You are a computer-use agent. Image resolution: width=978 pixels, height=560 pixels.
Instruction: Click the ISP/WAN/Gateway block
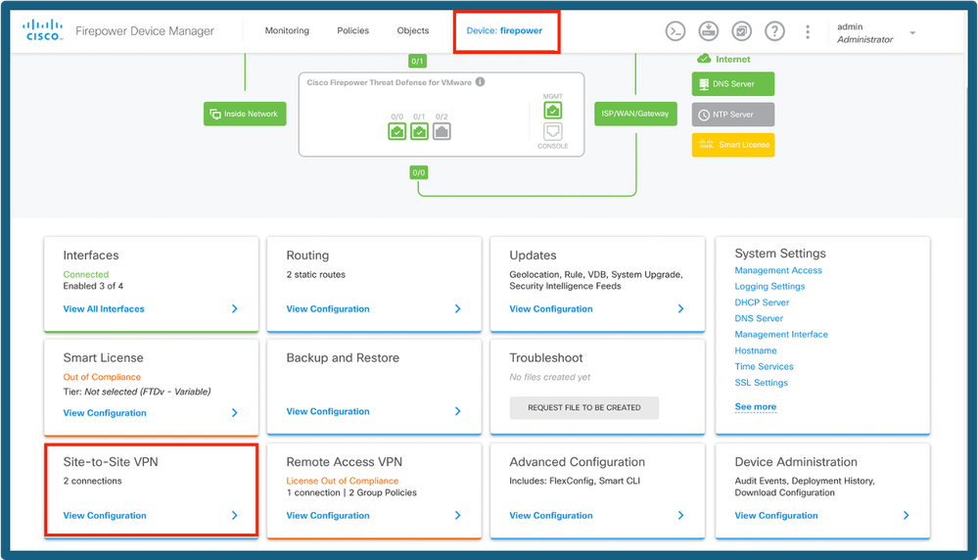tap(635, 114)
